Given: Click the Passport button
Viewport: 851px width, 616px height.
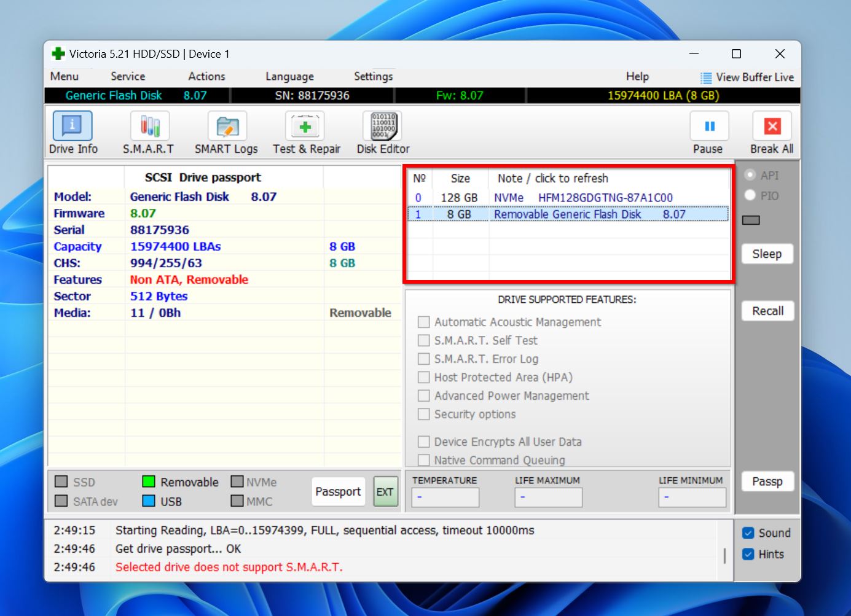Looking at the screenshot, I should 338,491.
